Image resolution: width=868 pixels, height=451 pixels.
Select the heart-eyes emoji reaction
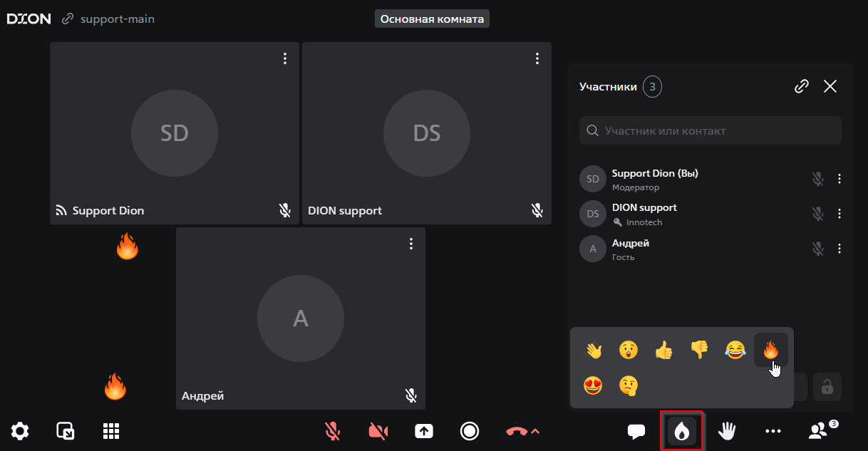click(593, 385)
